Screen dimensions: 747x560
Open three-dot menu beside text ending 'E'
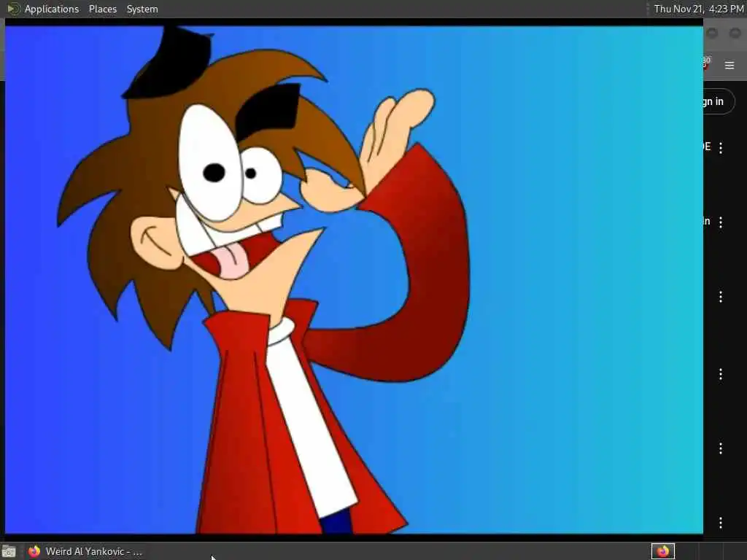click(721, 147)
